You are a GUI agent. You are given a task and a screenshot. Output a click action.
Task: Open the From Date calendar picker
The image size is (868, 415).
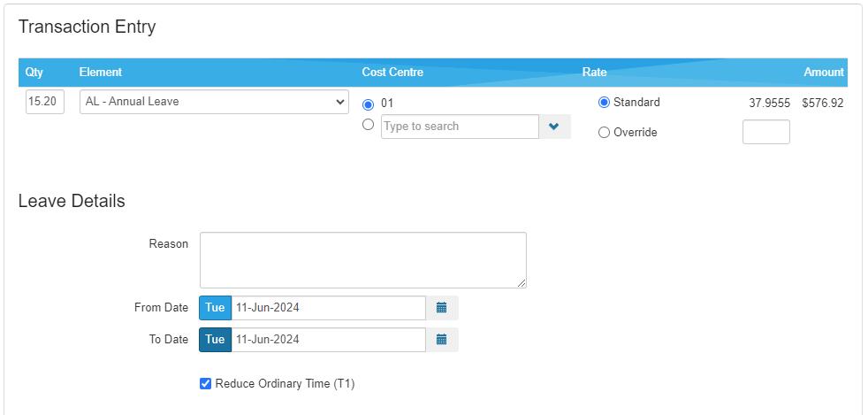441,308
